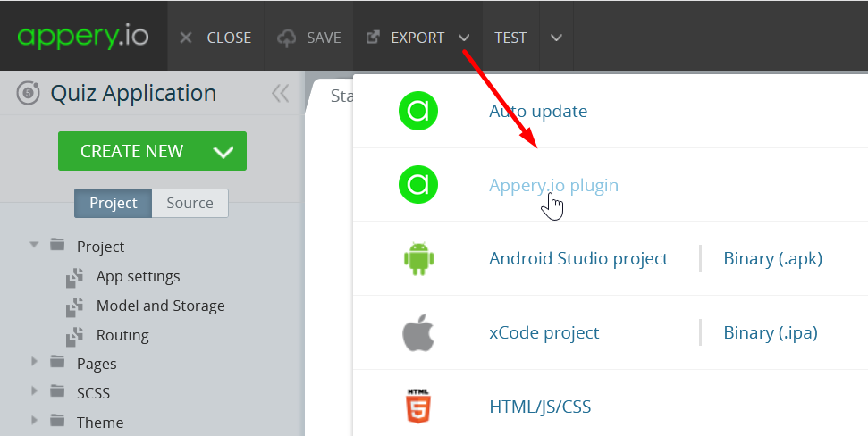The height and width of the screenshot is (436, 868).
Task: Export as HTML/JS/CSS
Action: (540, 407)
